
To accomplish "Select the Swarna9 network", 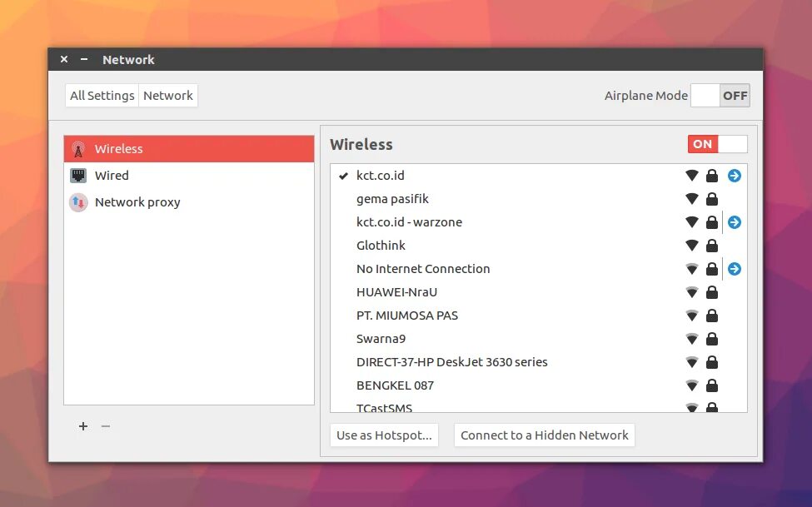I will point(381,339).
